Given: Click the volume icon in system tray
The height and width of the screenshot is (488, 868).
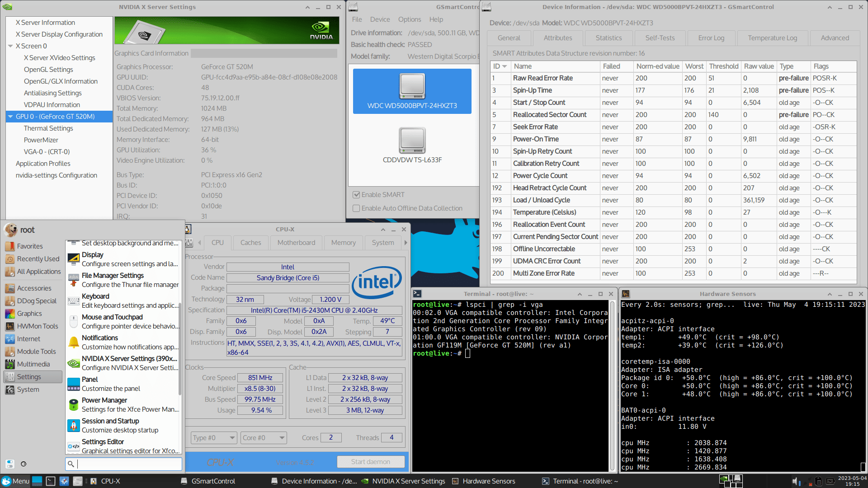Looking at the screenshot, I should pyautogui.click(x=795, y=481).
